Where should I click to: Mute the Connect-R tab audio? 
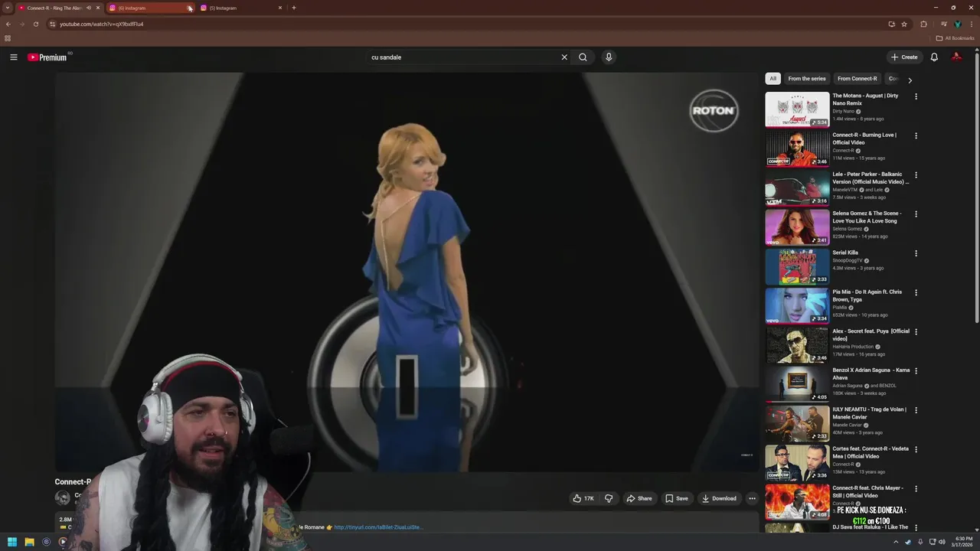(x=89, y=8)
